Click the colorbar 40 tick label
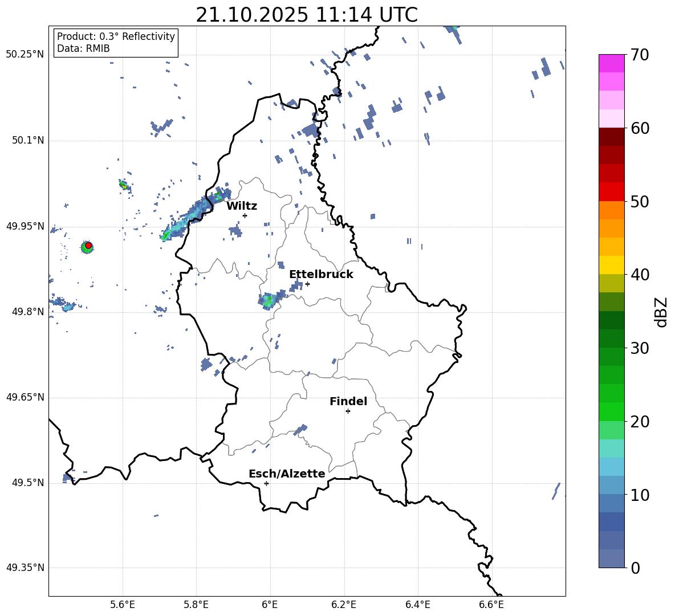Viewport: 675px width, 616px height. point(640,275)
